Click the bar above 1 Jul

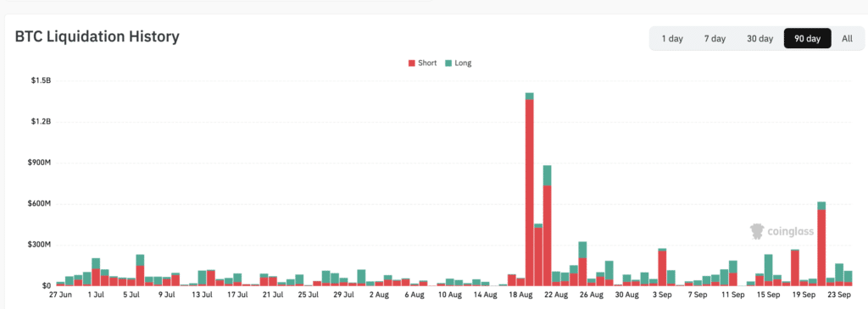[96, 272]
